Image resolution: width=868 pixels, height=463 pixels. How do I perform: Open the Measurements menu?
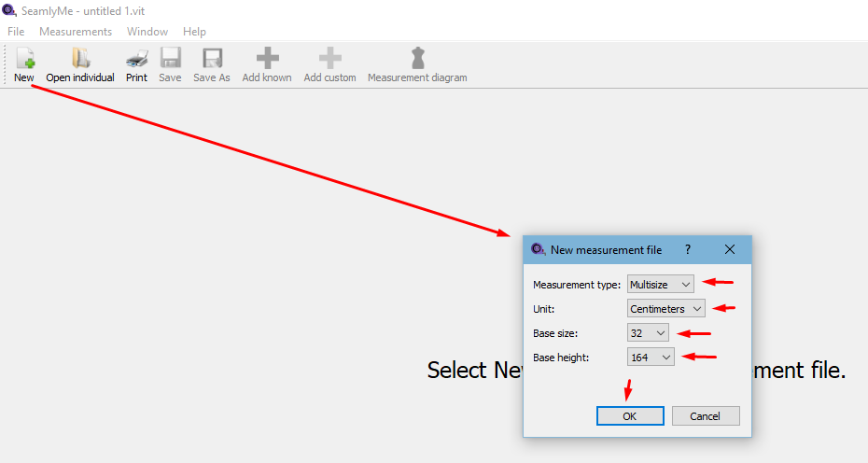tap(76, 32)
